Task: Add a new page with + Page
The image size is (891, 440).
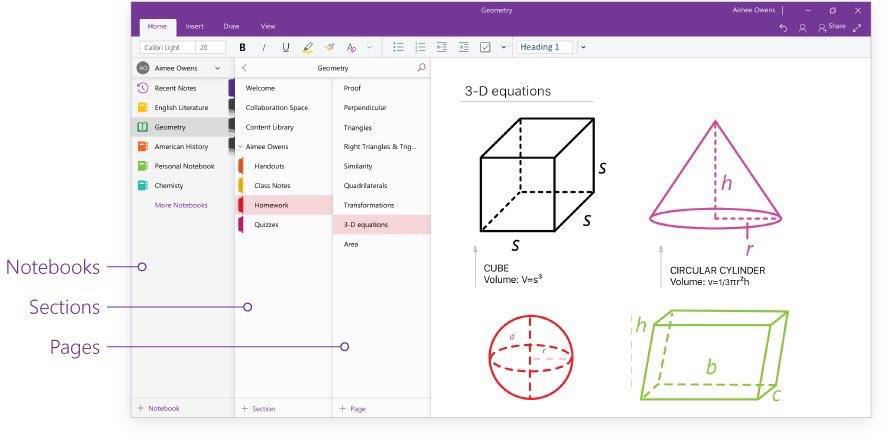Action: pos(352,408)
